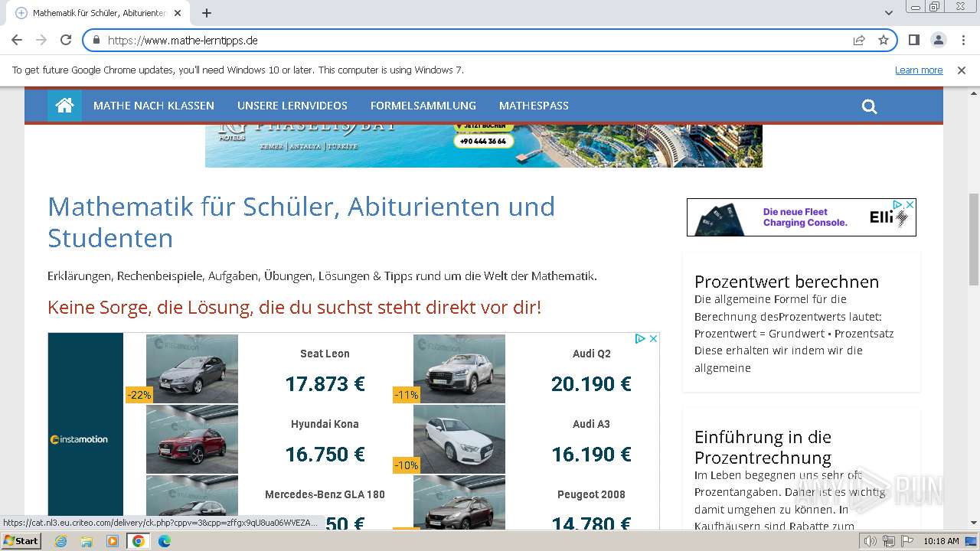Open the network icon in system tray

point(888,541)
